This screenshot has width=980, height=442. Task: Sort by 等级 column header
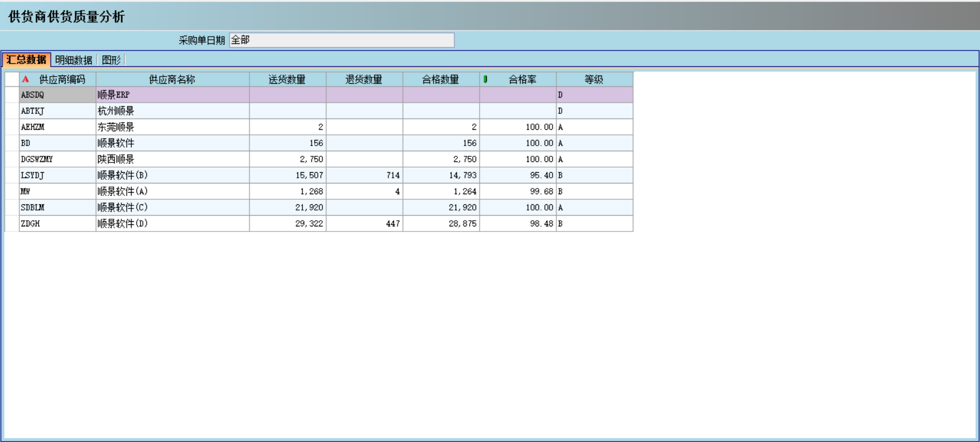coord(594,79)
